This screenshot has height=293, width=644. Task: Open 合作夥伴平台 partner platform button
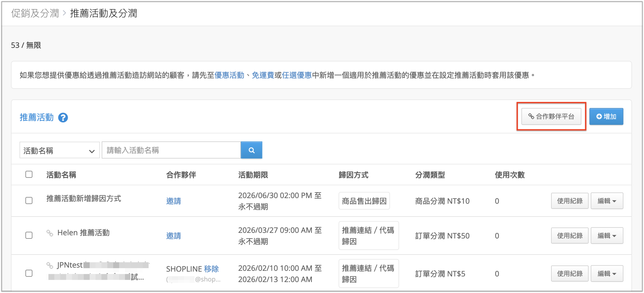coord(551,116)
